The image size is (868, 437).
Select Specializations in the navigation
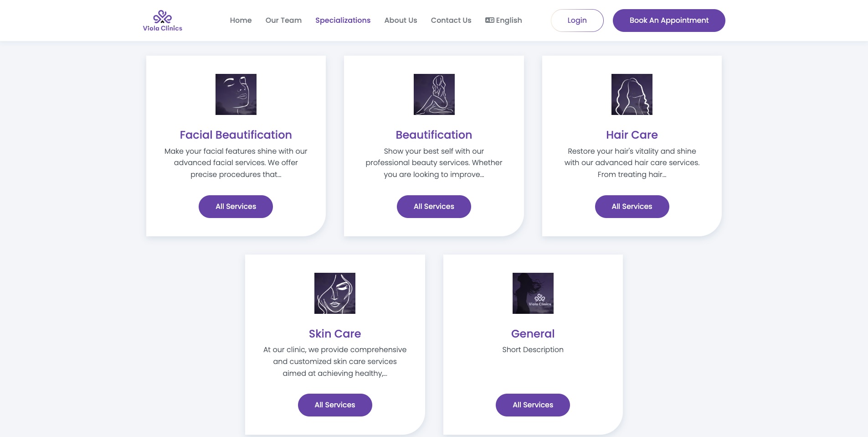tap(343, 20)
